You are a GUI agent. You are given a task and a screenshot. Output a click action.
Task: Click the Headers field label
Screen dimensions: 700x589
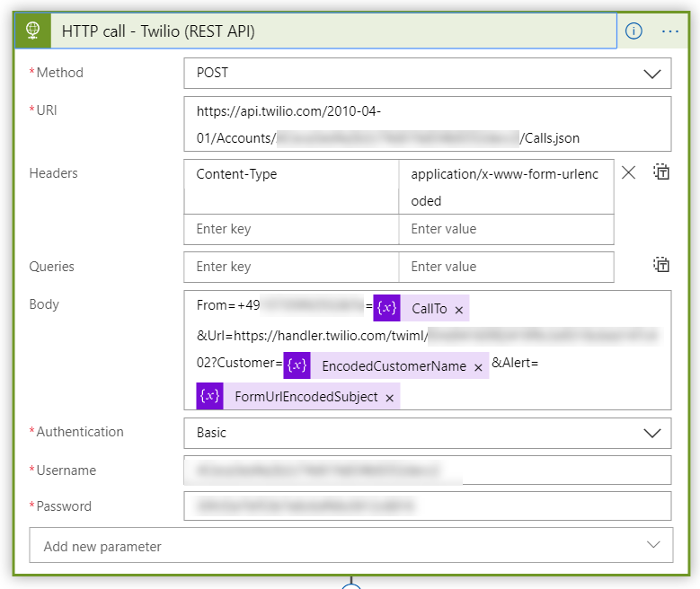[53, 173]
